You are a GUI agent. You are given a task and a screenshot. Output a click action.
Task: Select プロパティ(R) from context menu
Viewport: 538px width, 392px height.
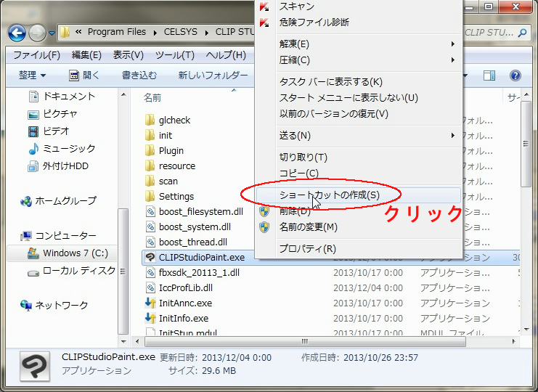[x=307, y=249]
